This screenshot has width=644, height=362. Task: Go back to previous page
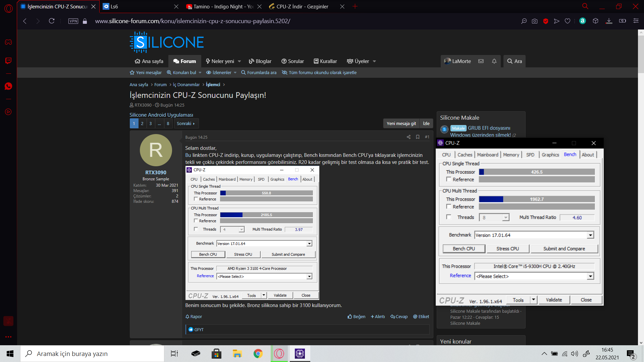25,21
